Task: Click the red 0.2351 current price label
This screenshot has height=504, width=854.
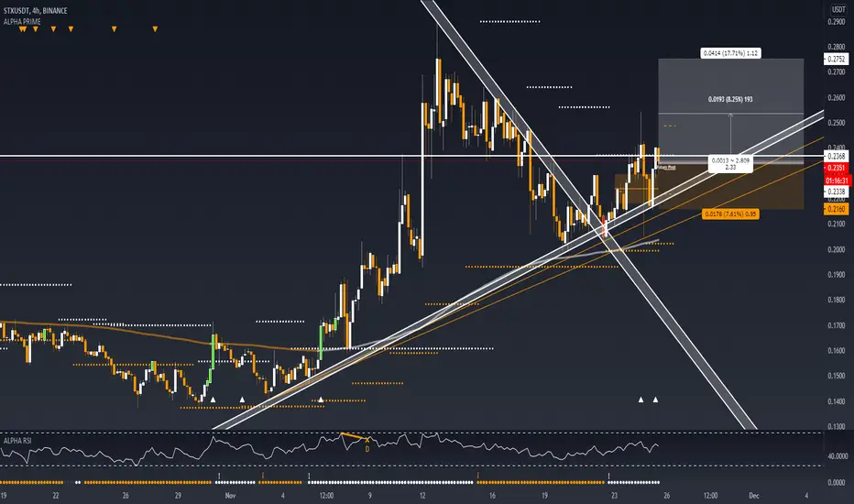Action: click(836, 168)
